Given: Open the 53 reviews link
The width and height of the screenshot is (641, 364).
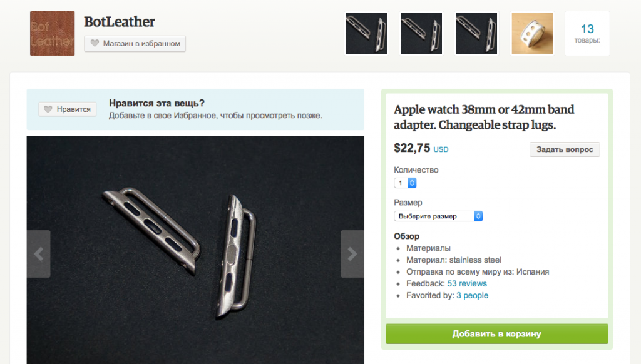Looking at the screenshot, I should click(467, 283).
